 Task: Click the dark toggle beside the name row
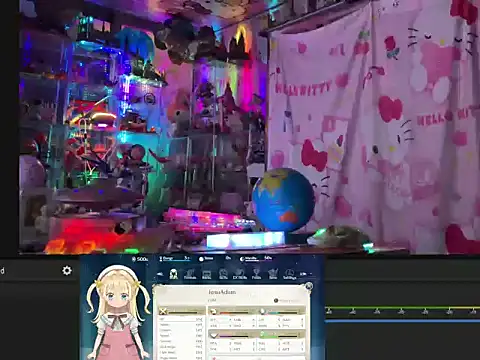point(276,301)
